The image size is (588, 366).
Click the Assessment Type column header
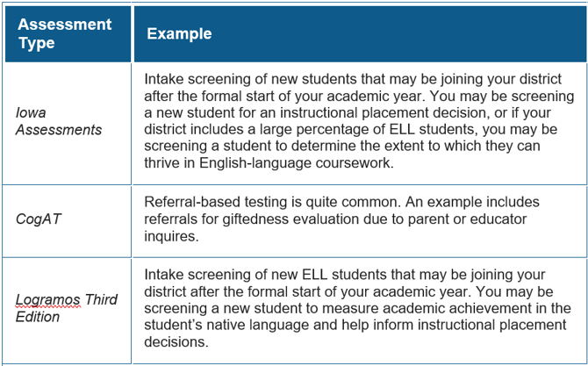tap(68, 33)
